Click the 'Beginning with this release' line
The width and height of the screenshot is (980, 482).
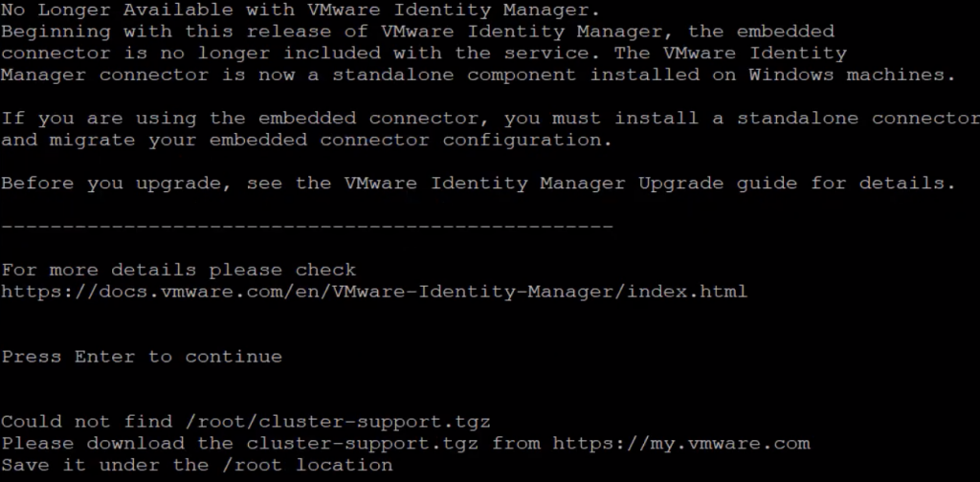[417, 32]
